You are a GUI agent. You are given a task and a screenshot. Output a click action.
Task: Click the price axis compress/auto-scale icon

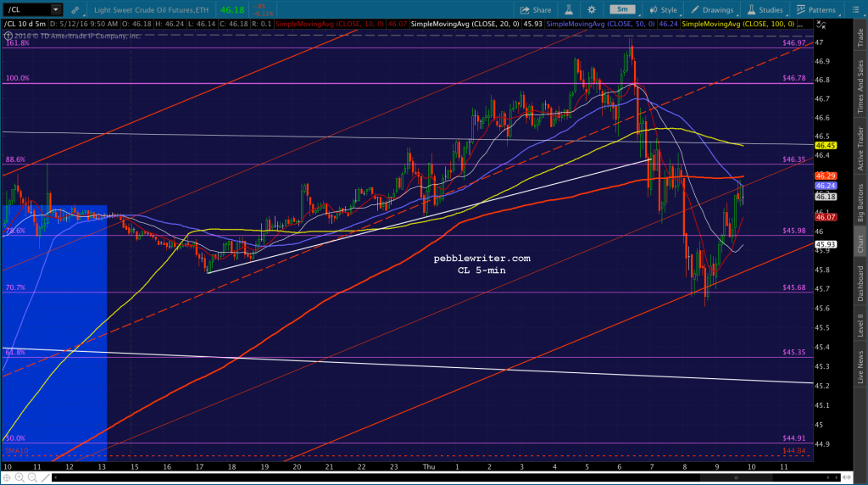tap(821, 25)
